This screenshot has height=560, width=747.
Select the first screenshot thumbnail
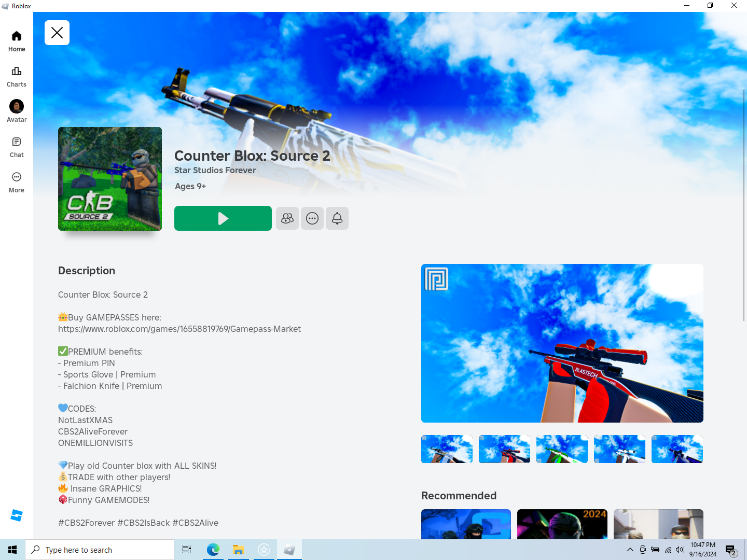pos(447,449)
